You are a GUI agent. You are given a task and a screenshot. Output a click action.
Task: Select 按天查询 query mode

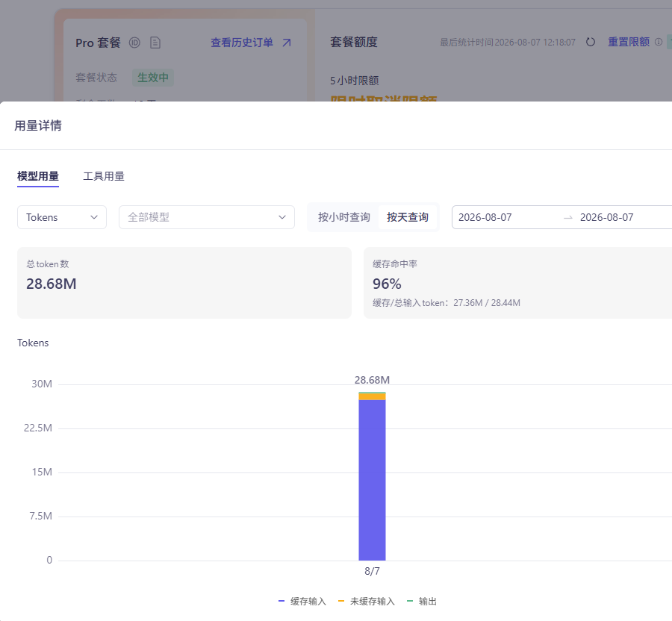point(408,217)
